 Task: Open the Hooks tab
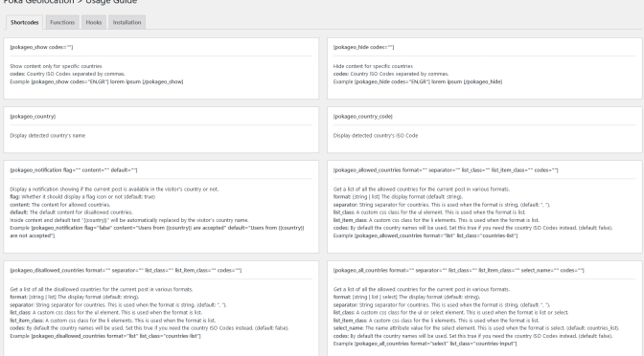(94, 23)
